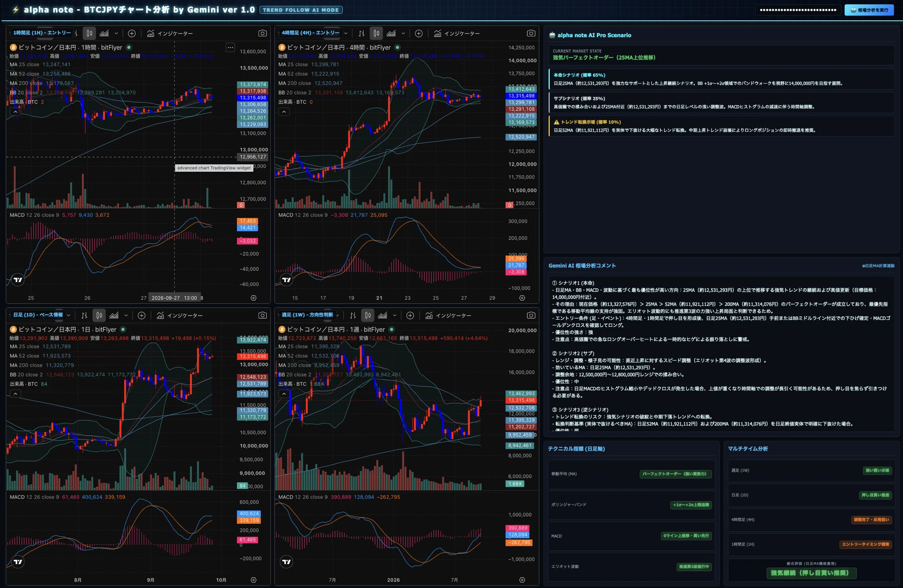Open chart style dropdown chevron in 1D toolbar
The height and width of the screenshot is (588, 903).
pos(126,315)
